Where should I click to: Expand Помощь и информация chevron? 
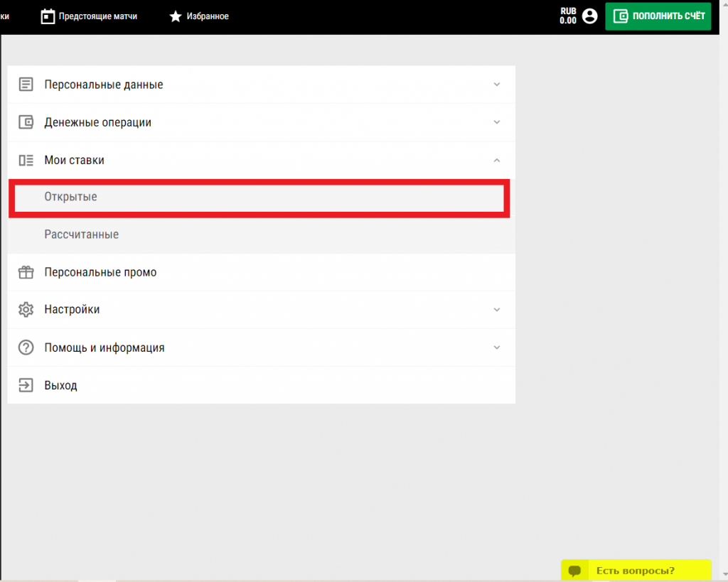(496, 347)
